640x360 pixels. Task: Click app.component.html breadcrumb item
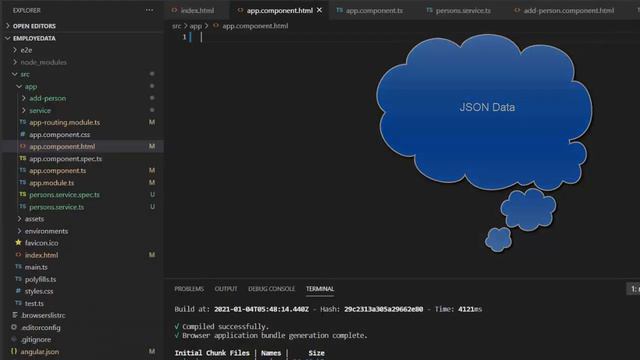255,26
